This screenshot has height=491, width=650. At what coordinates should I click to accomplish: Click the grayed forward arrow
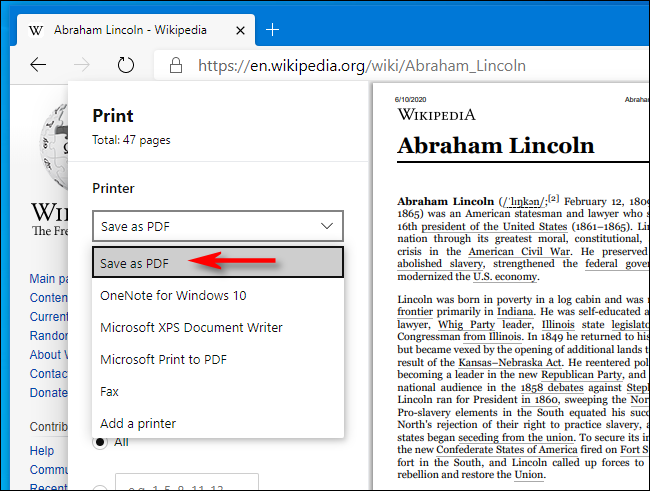click(82, 66)
